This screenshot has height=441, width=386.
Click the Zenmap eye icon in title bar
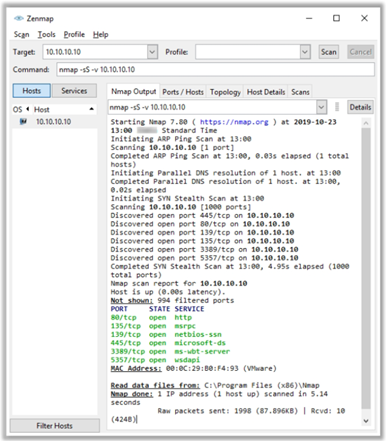(18, 18)
